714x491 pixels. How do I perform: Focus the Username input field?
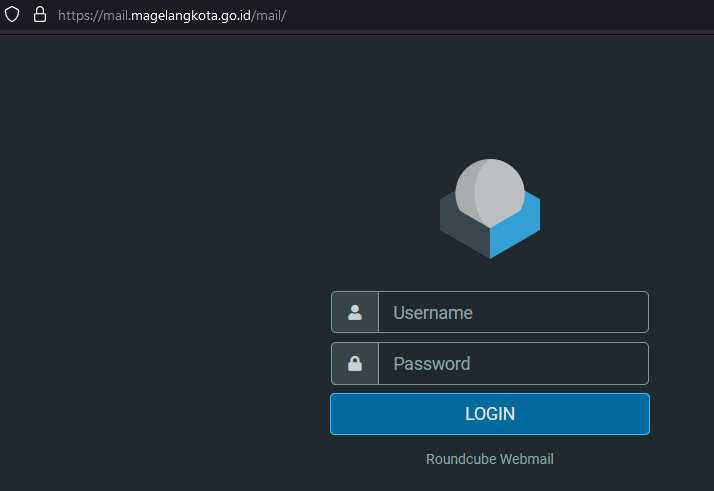pos(513,312)
